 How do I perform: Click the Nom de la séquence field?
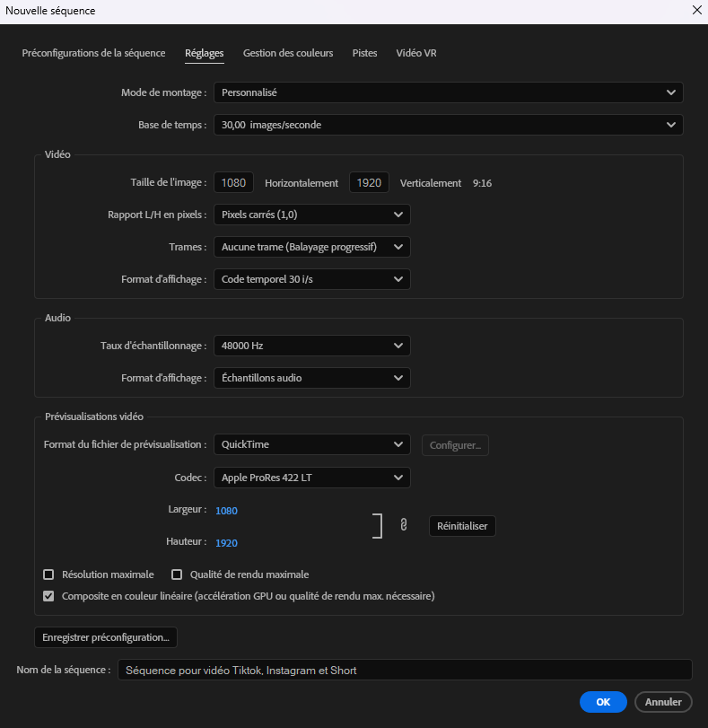tap(405, 670)
